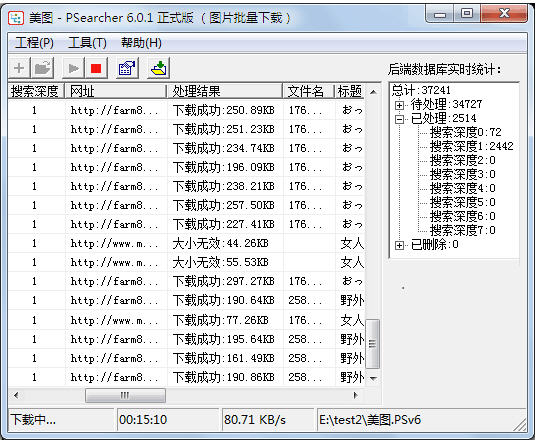
Task: Click the 后端数据库实时统计 label
Action: [444, 69]
